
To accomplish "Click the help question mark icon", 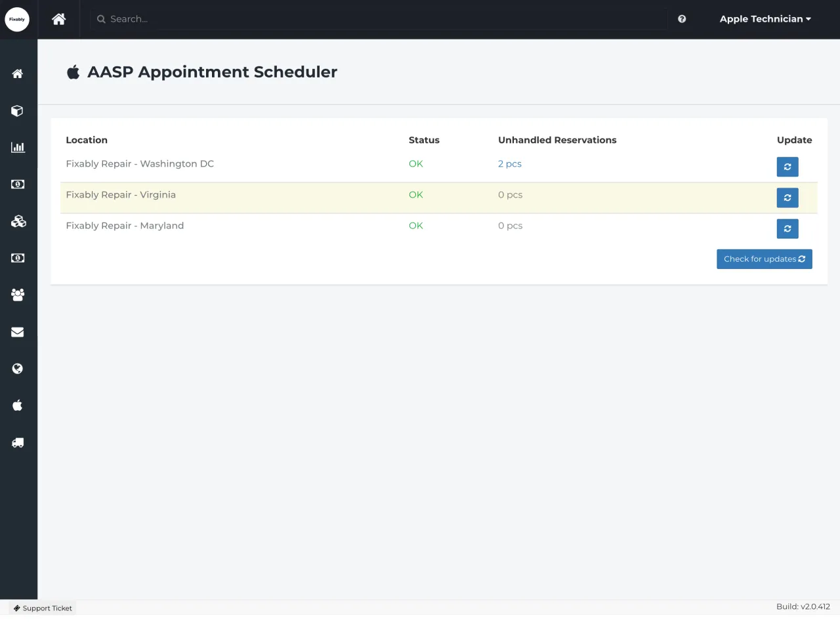I will [681, 19].
